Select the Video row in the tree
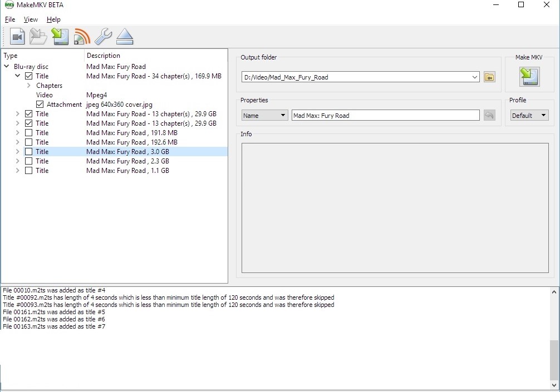Screen dimensions: 560x392 (45, 95)
